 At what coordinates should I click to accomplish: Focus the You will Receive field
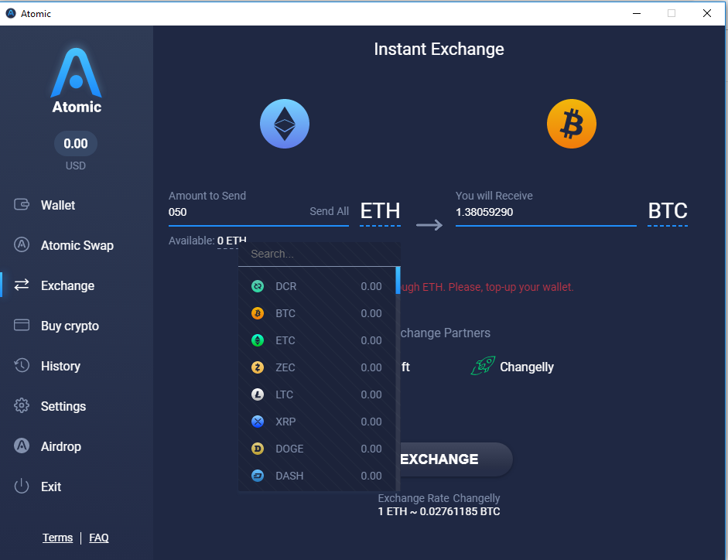click(546, 212)
